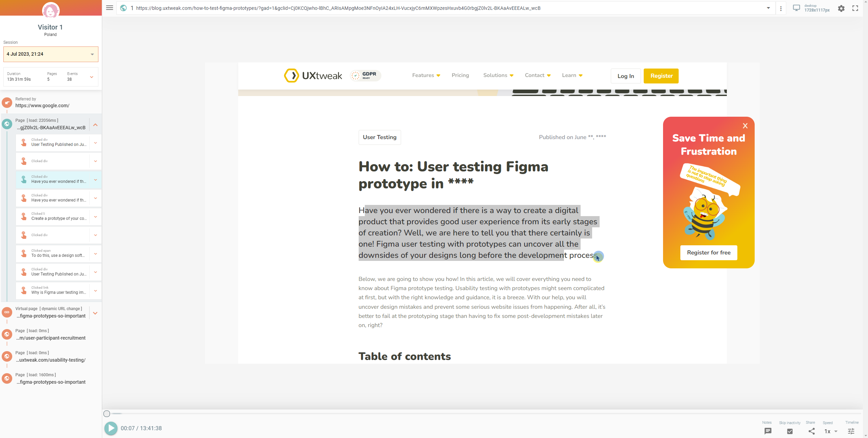Open the Contact menu
The height and width of the screenshot is (438, 868).
[537, 75]
